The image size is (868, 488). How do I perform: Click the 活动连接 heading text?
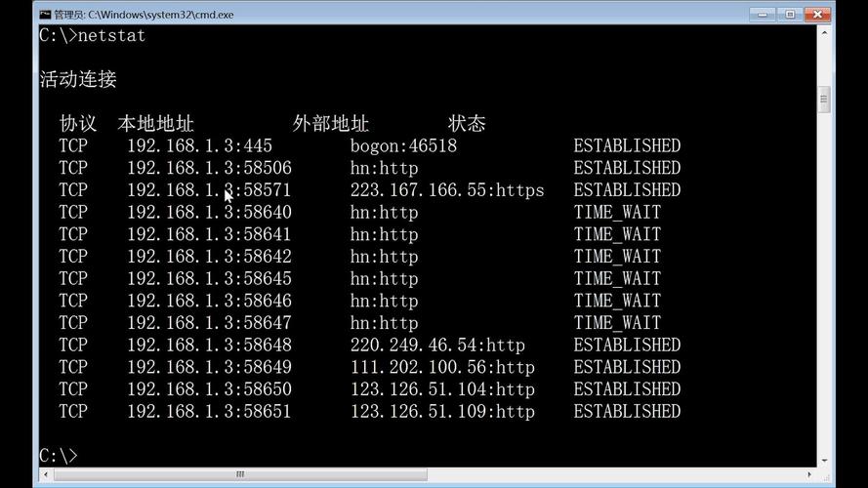[78, 79]
